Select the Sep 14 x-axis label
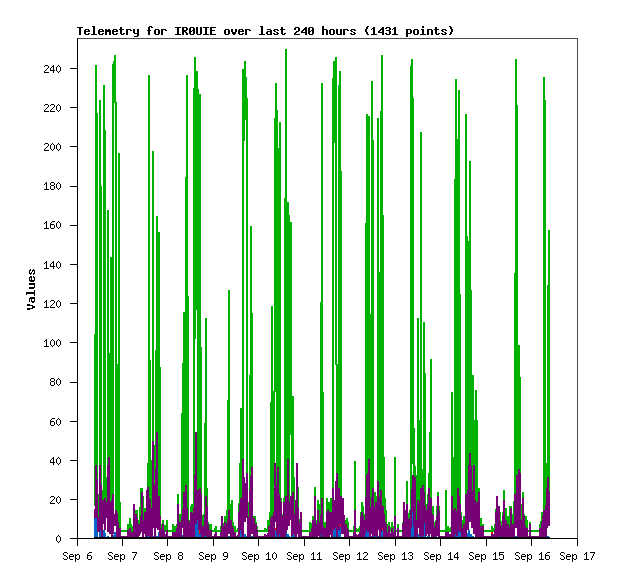Viewport: 618px width, 579px height. click(441, 556)
